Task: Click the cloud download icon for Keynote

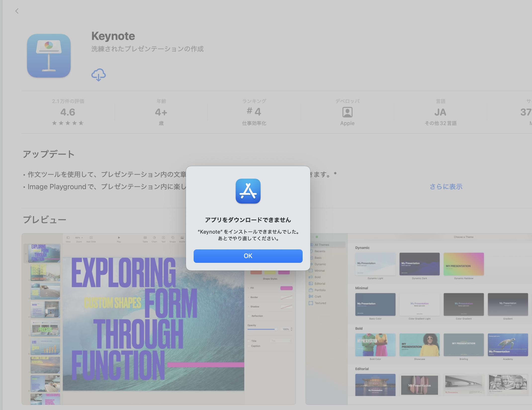Action: pos(98,75)
